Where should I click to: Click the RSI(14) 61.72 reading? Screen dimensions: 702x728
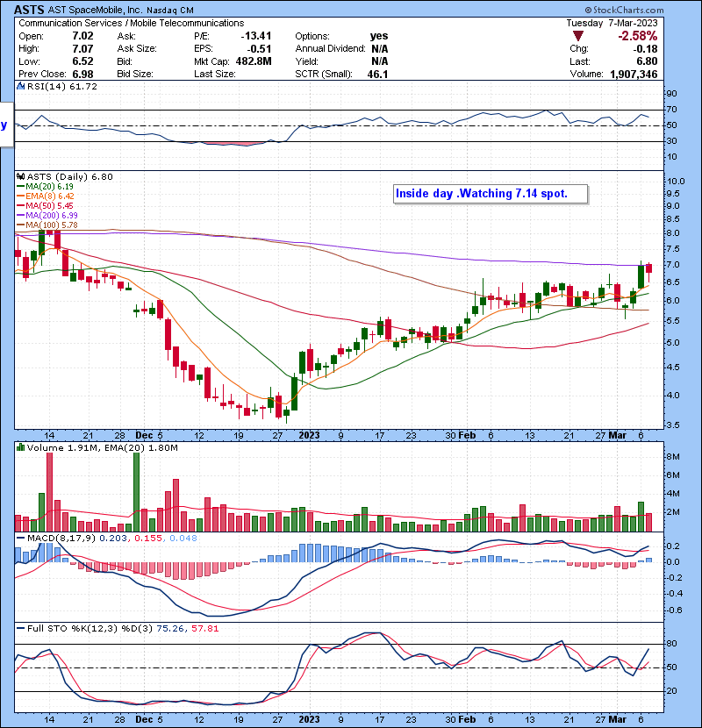pyautogui.click(x=62, y=86)
